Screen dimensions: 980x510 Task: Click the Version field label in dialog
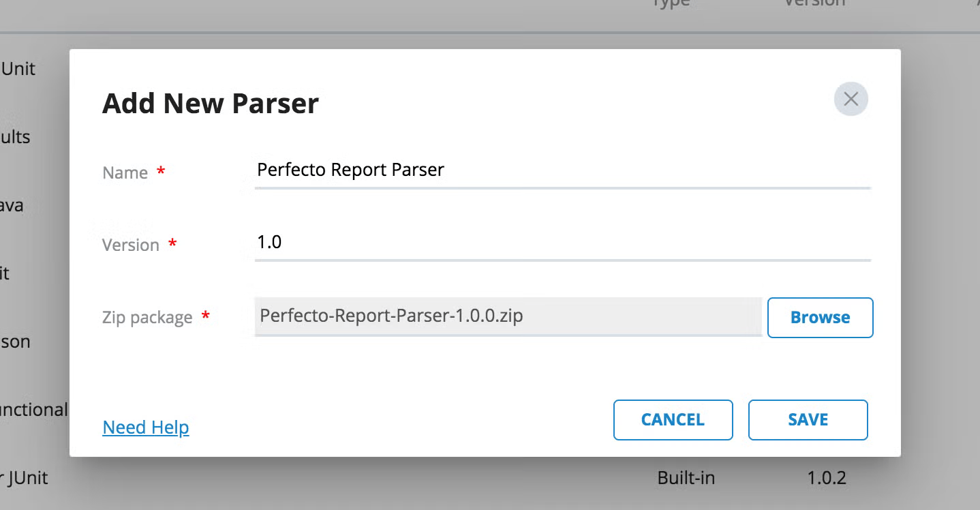click(x=130, y=245)
